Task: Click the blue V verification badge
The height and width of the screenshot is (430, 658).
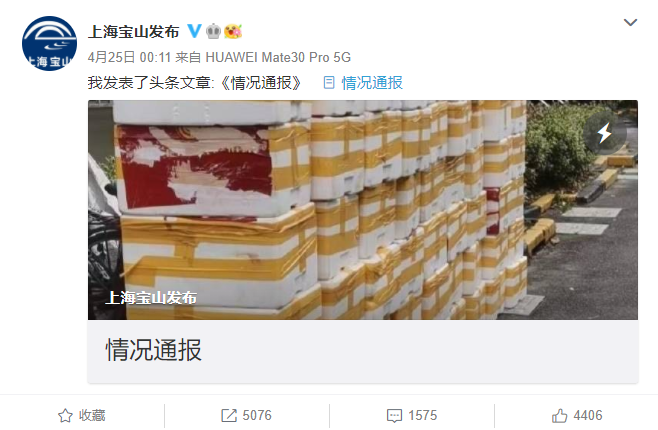Action: click(x=194, y=31)
